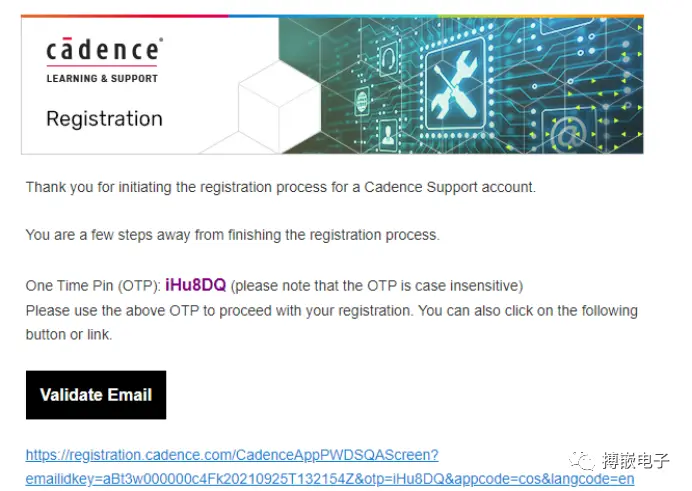The width and height of the screenshot is (692, 491).
Task: Click the Validate Email button
Action: [x=96, y=395]
